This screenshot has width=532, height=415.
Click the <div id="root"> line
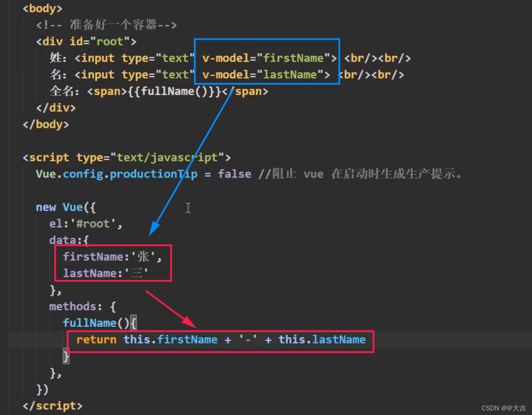(x=86, y=42)
